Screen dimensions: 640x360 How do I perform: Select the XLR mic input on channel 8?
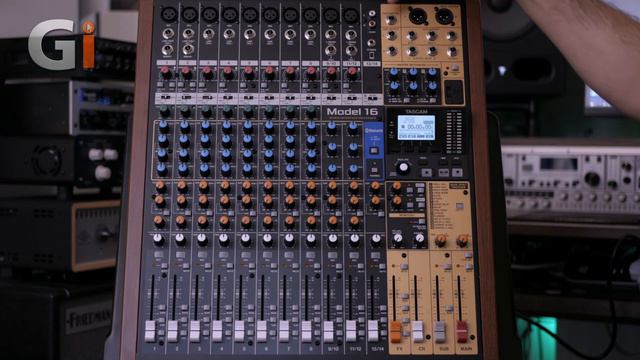click(311, 15)
